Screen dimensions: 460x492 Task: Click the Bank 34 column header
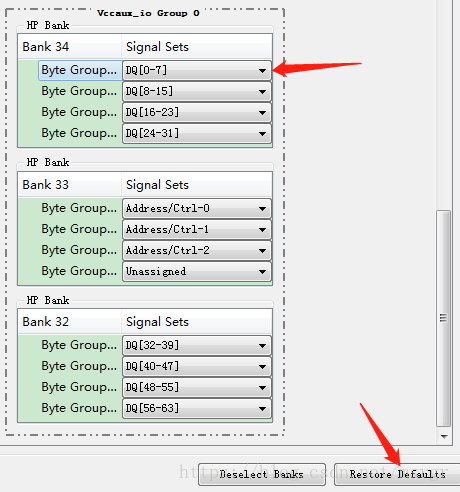(x=70, y=47)
